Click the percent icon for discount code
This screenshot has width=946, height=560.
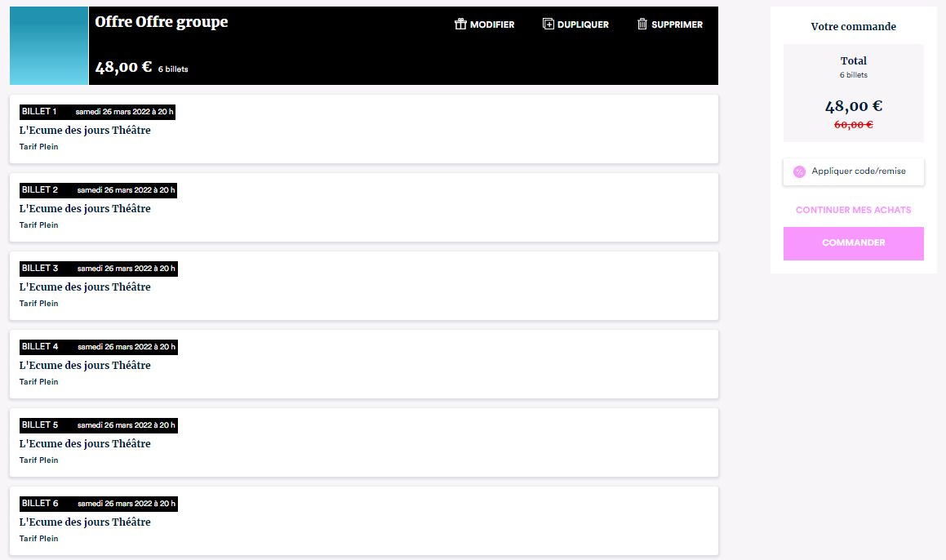point(799,171)
